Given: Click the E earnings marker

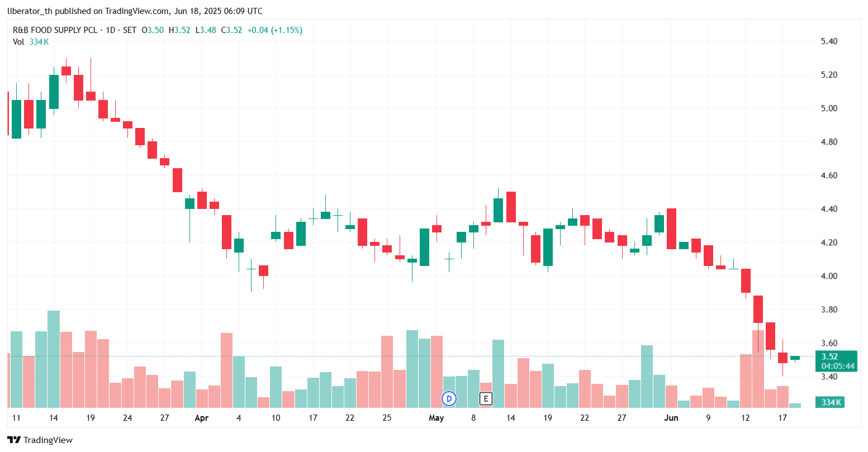Looking at the screenshot, I should pyautogui.click(x=486, y=398).
